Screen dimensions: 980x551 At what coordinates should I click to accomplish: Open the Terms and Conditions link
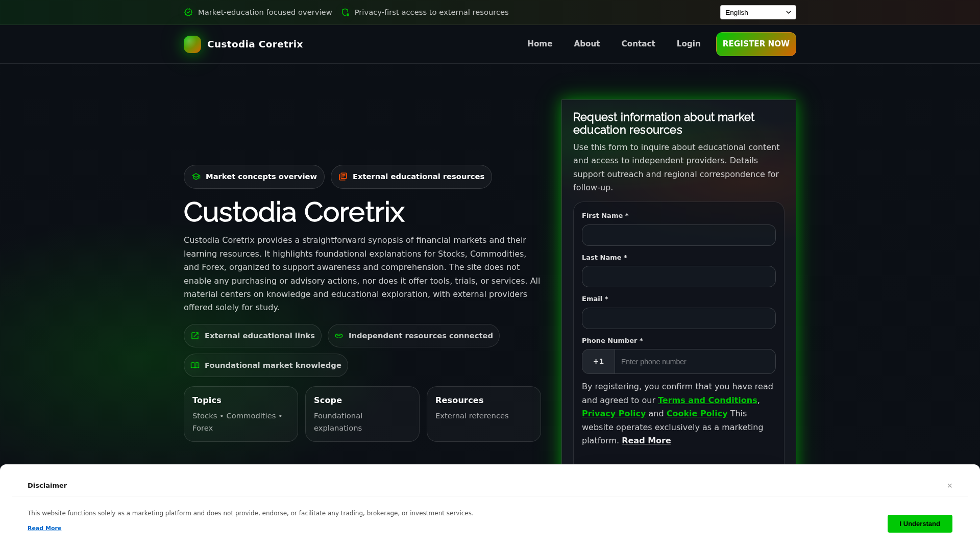707,400
